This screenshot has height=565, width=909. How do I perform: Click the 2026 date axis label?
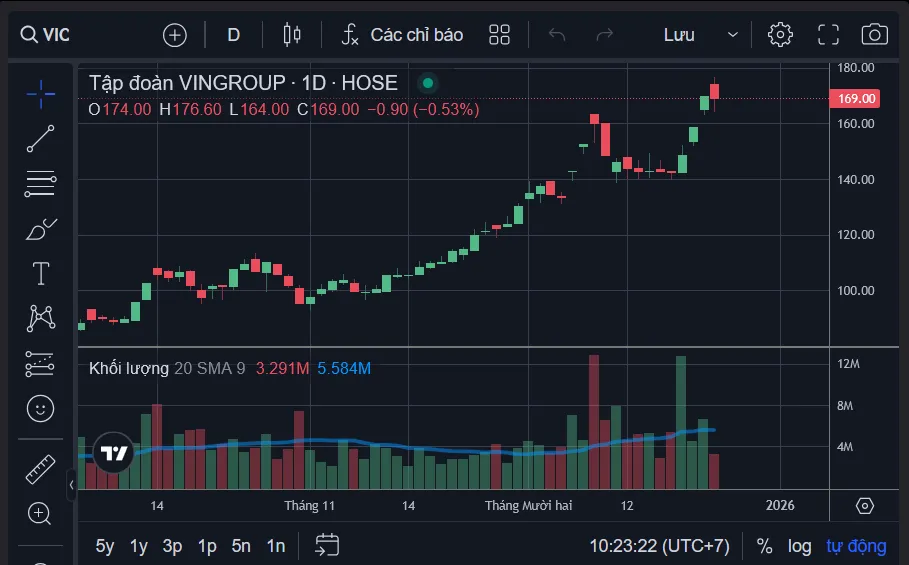click(x=780, y=506)
